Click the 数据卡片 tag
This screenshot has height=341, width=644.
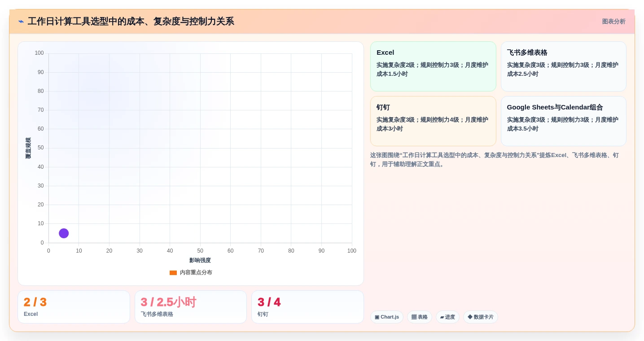[x=481, y=317]
